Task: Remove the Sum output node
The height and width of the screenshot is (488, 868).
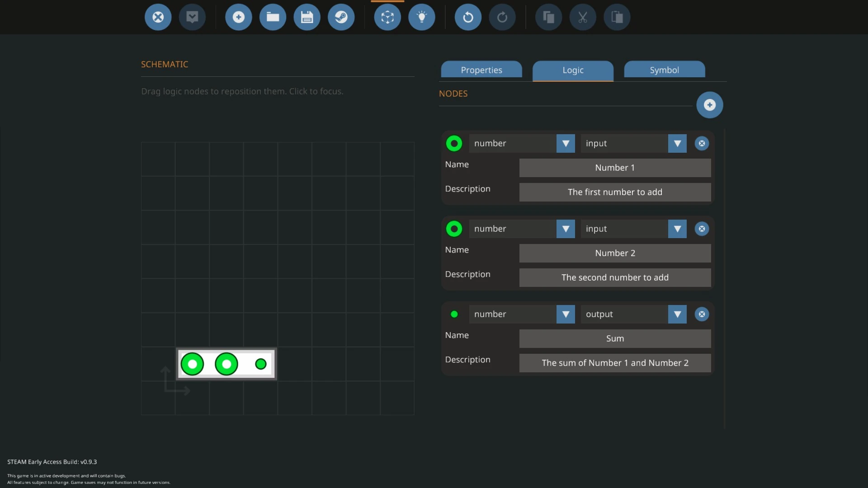Action: [702, 314]
